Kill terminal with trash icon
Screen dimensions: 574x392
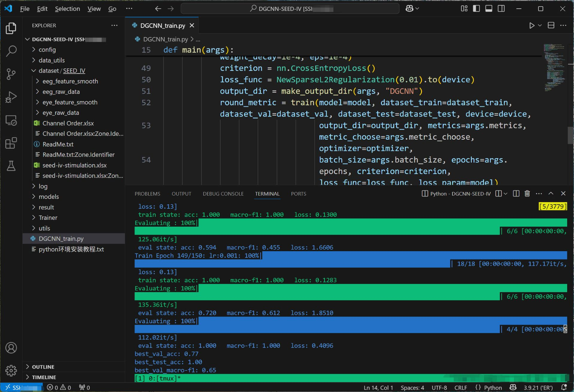pos(527,194)
